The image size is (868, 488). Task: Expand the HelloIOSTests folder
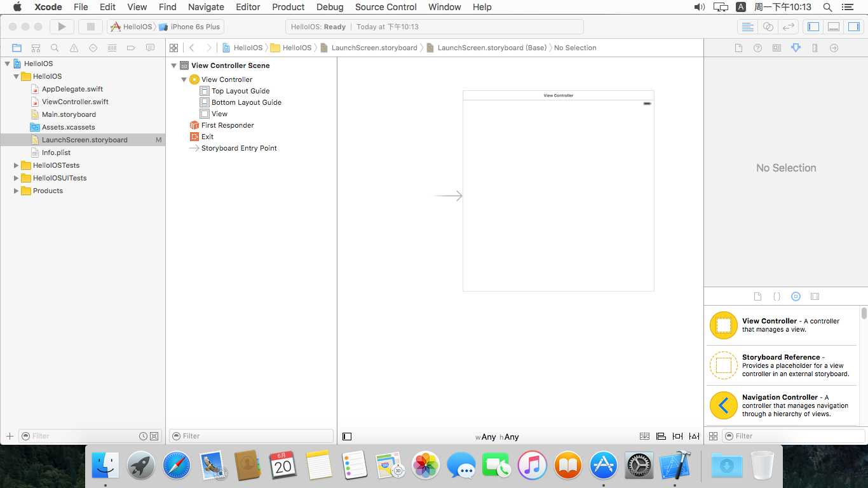click(x=17, y=165)
